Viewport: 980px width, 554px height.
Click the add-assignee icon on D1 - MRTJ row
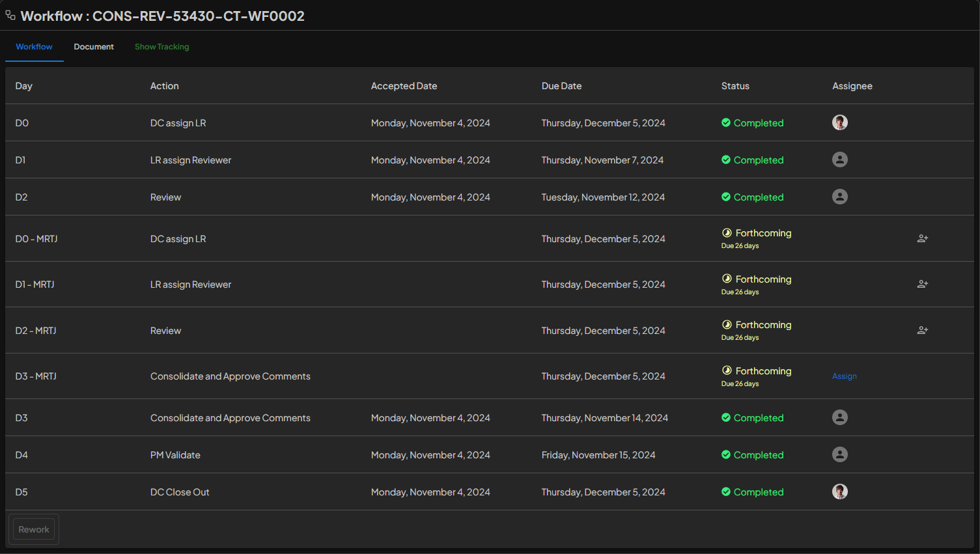click(x=922, y=284)
